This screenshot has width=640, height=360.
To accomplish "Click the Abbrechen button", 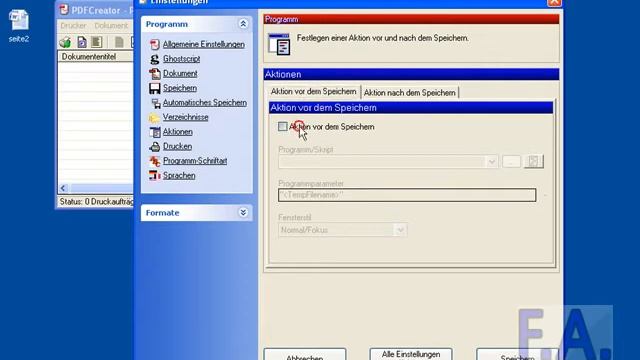I will click(x=305, y=354).
